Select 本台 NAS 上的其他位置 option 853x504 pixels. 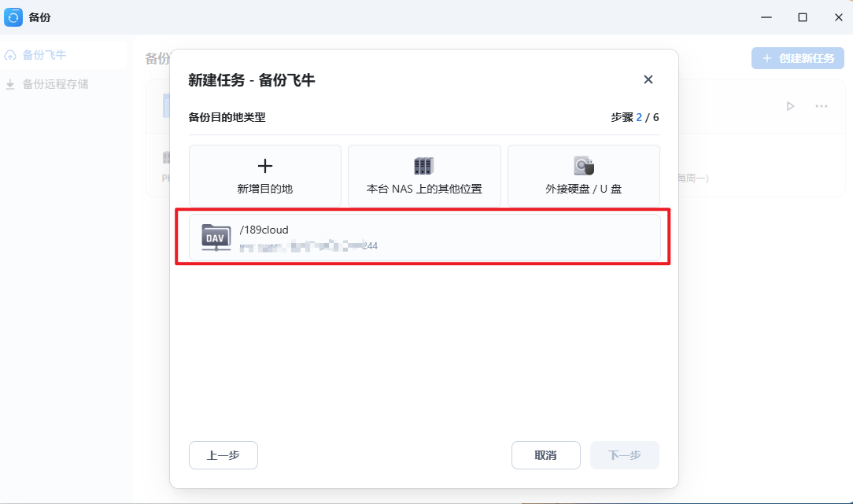(x=424, y=175)
